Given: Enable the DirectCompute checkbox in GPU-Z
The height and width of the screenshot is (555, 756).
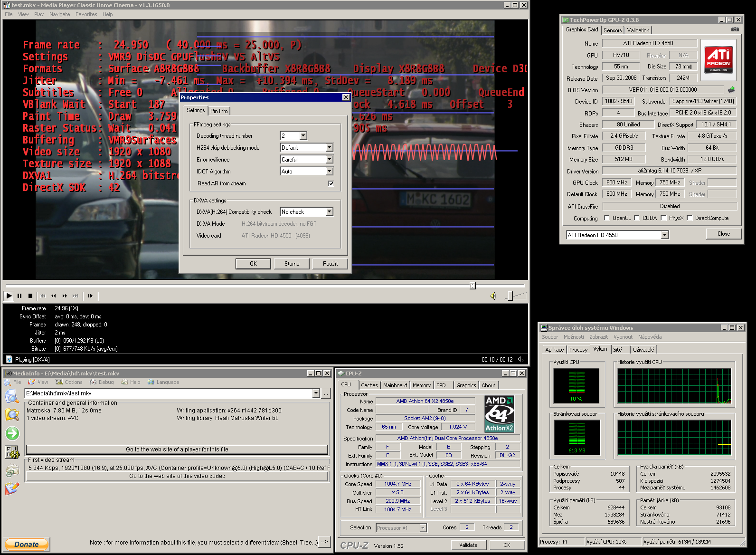Looking at the screenshot, I should point(690,218).
